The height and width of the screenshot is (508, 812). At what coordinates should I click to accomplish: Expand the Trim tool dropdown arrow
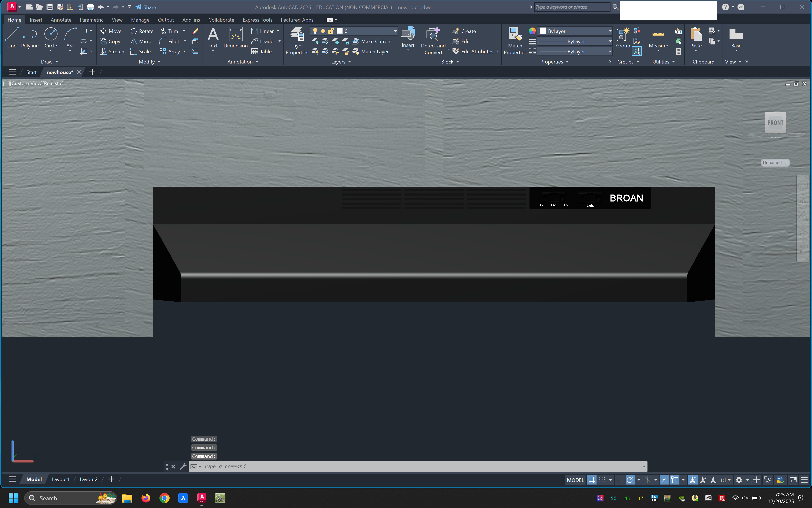184,31
